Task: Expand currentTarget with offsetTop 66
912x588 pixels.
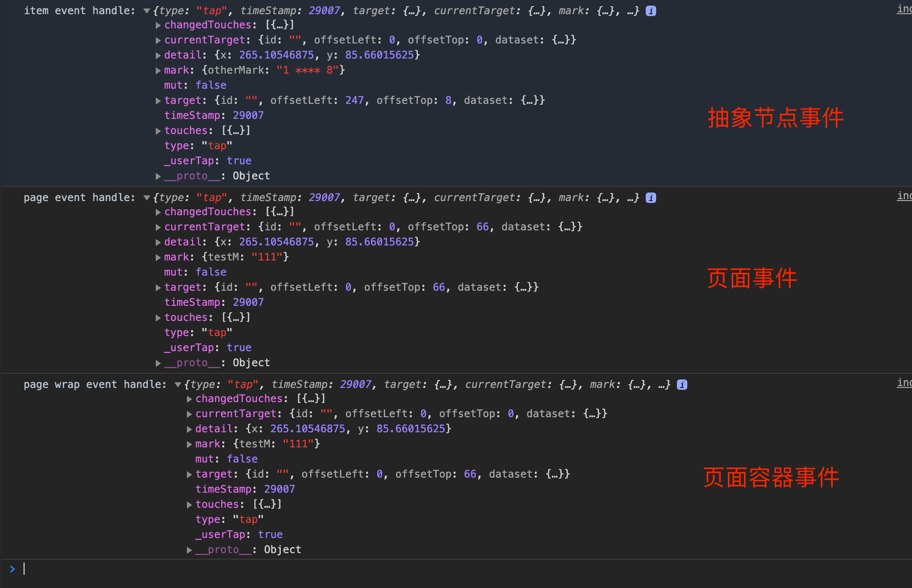Action: pos(158,227)
